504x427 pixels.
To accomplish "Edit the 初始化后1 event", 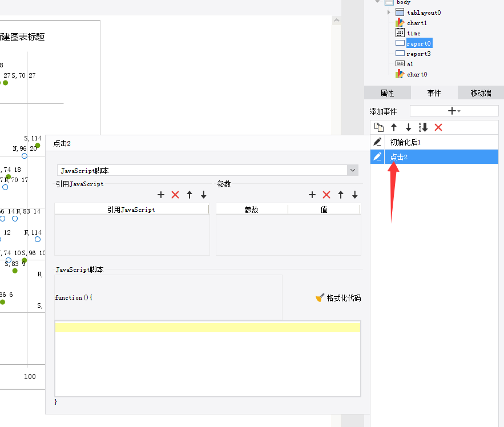I will coord(377,142).
